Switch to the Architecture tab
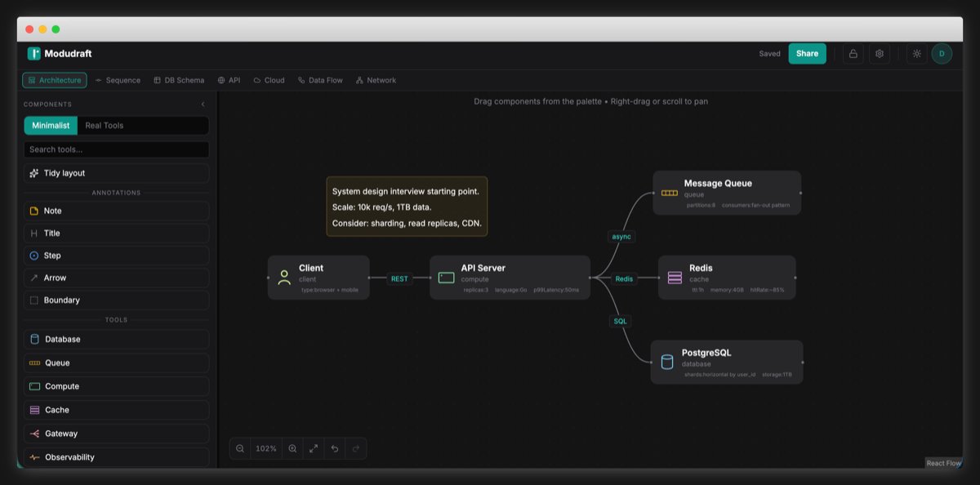Image resolution: width=980 pixels, height=485 pixels. click(55, 80)
